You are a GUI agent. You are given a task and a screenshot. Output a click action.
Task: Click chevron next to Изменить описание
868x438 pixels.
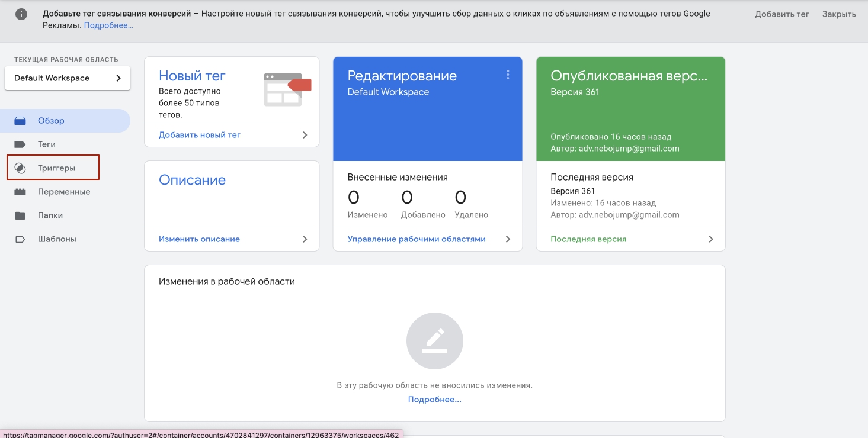(x=305, y=239)
